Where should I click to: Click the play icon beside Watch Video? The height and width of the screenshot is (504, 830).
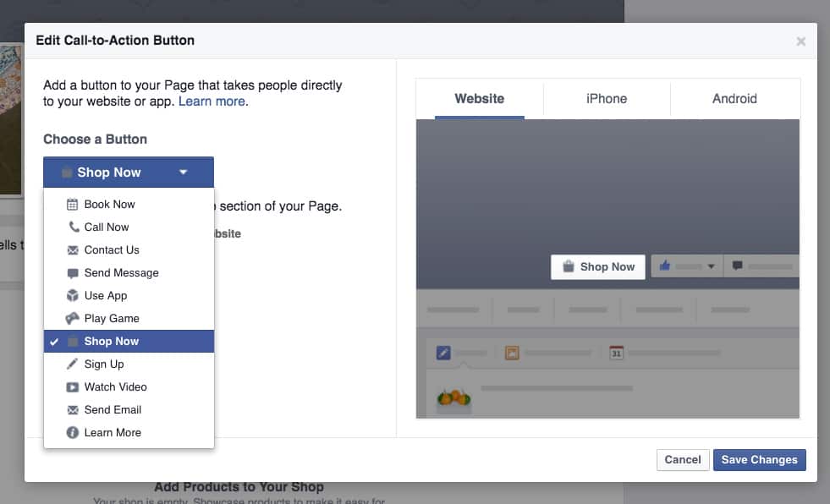click(73, 387)
